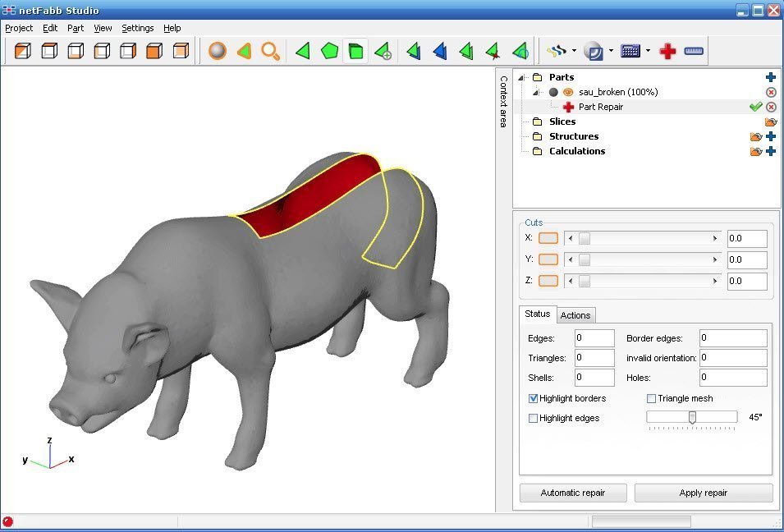Remove the sau_broken part with its X icon
Image resolution: width=784 pixels, height=532 pixels.
[x=771, y=92]
